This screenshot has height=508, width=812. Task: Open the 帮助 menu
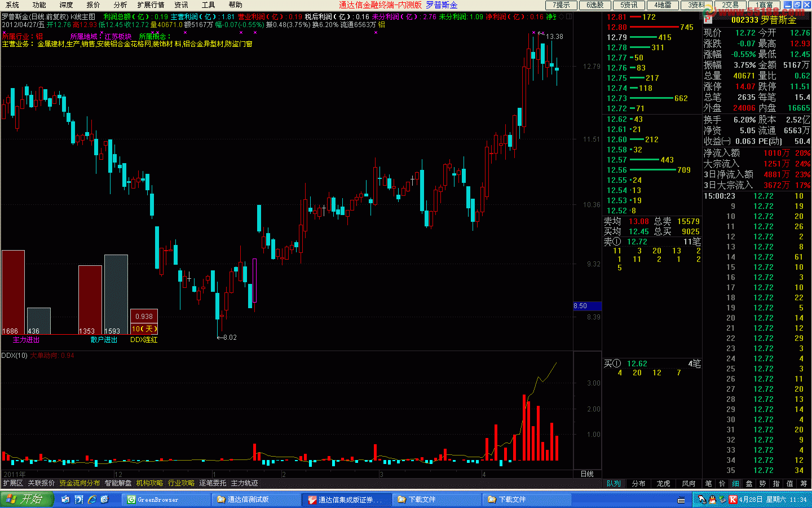235,5
